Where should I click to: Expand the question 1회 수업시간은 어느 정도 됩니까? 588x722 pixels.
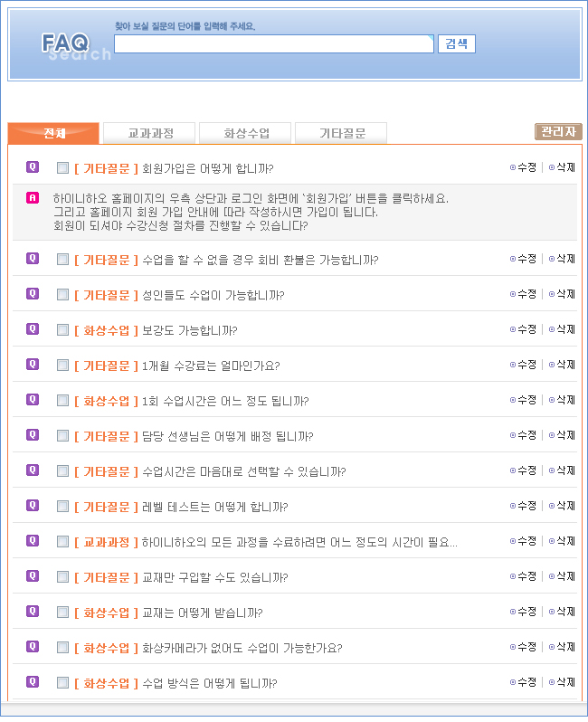(225, 401)
